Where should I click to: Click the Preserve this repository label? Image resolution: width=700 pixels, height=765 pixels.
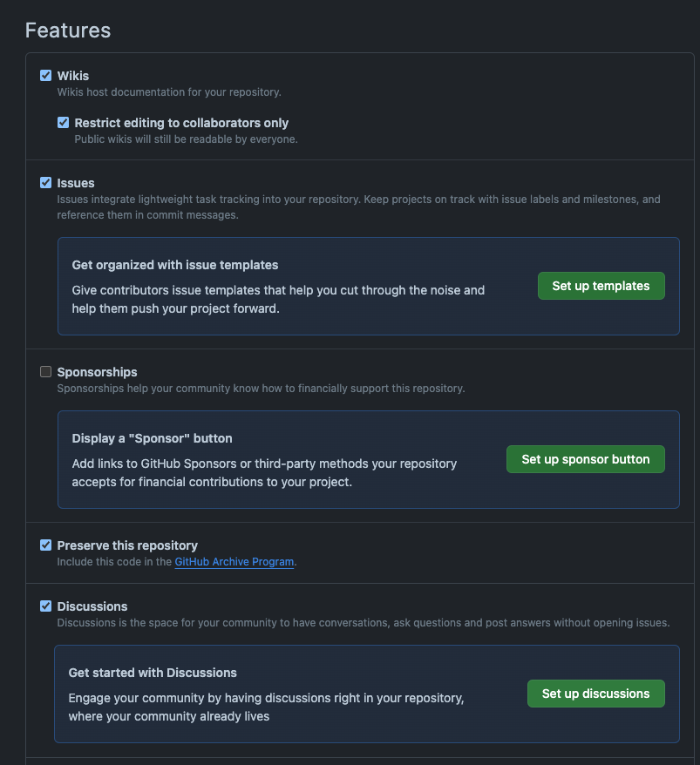127,545
